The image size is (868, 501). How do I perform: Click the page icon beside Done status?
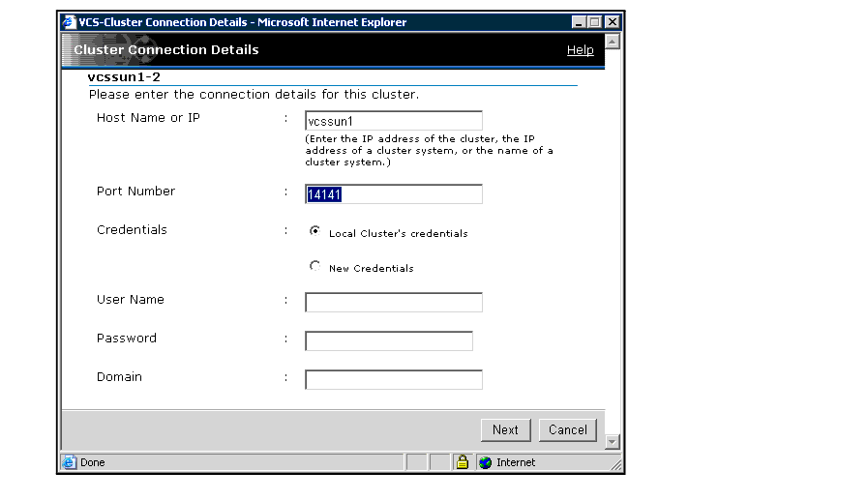[x=70, y=462]
